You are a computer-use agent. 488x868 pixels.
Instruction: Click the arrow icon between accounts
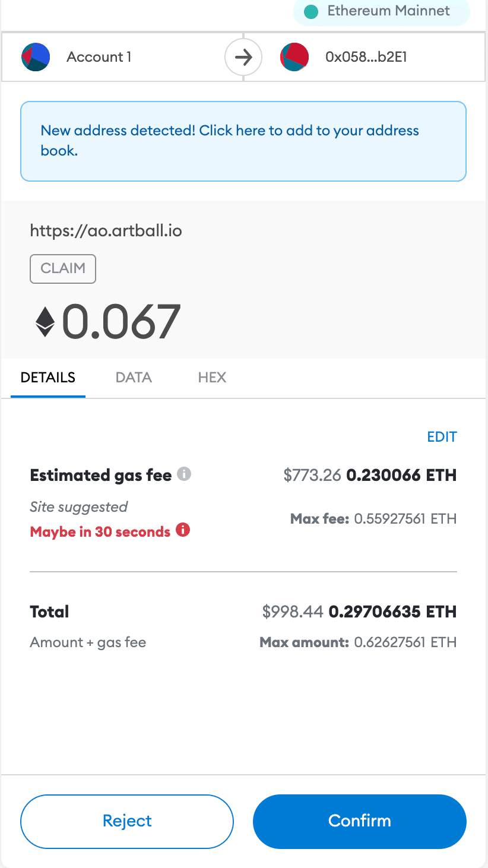click(x=243, y=56)
